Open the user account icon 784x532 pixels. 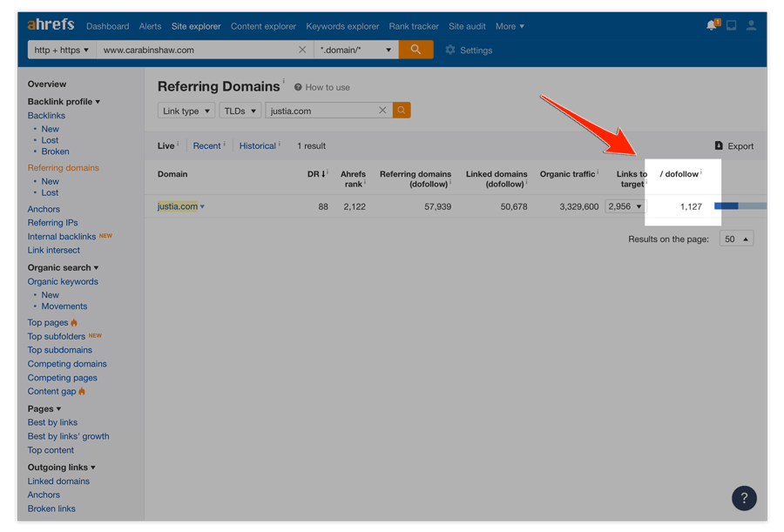[x=751, y=25]
